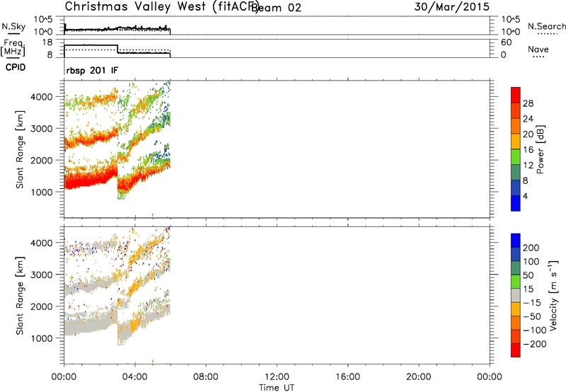Click the 'Time UT' axis title

pos(277,388)
